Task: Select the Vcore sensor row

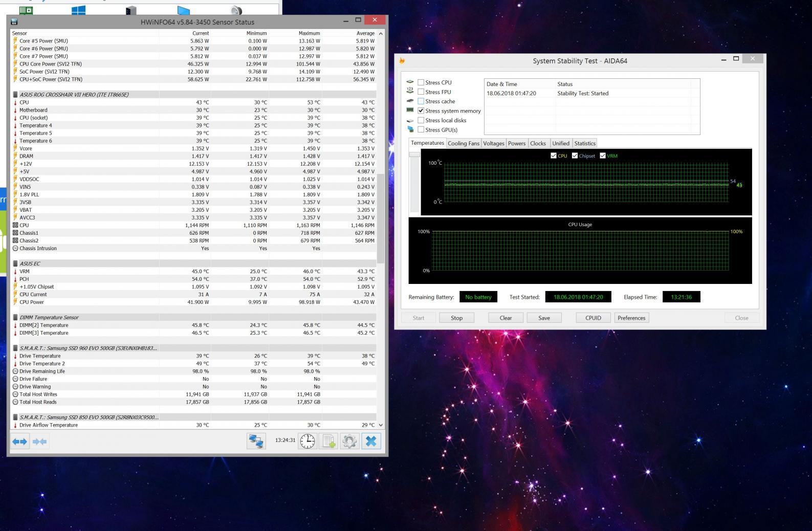Action: tap(26, 148)
